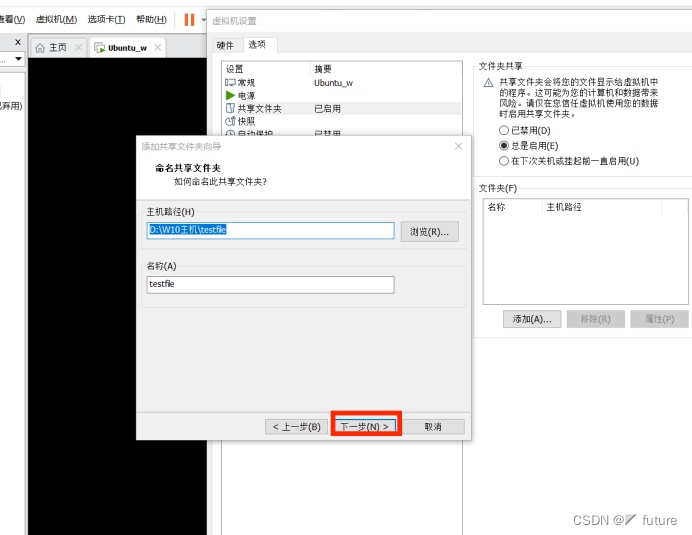Select the Ubuntu_w VM tab

(x=127, y=48)
